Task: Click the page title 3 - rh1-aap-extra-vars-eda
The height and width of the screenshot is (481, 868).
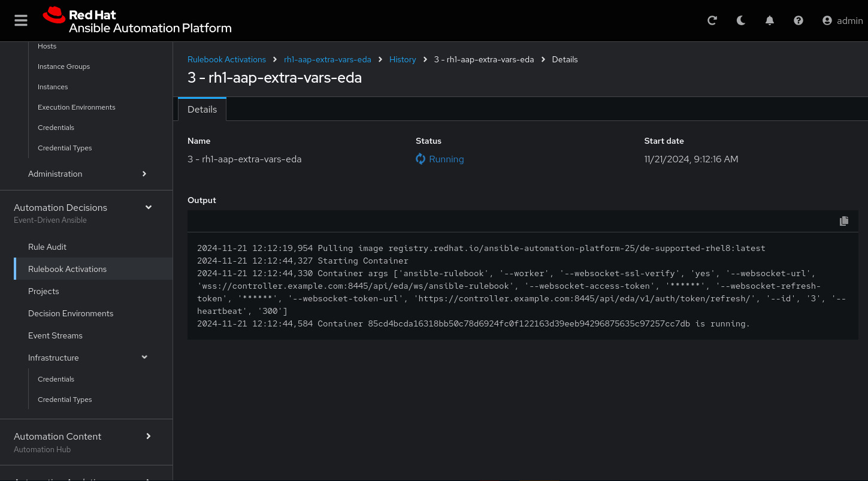Action: [274, 77]
